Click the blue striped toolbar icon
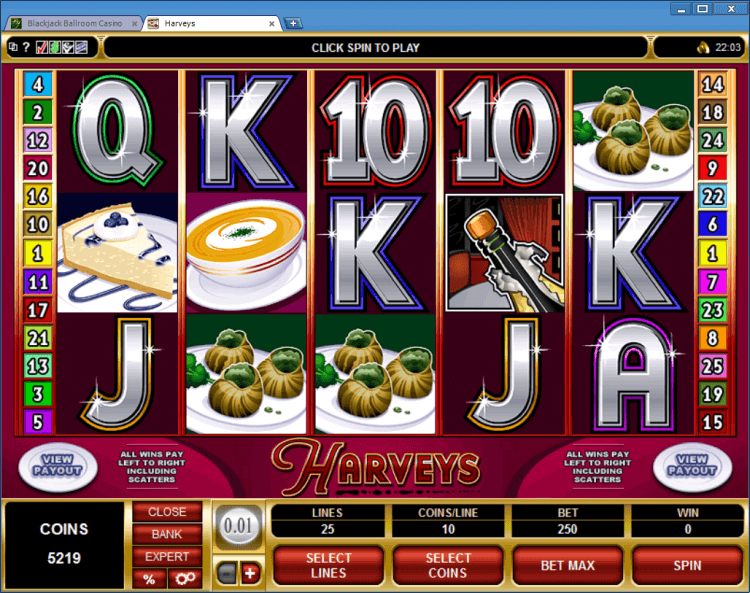 point(81,47)
